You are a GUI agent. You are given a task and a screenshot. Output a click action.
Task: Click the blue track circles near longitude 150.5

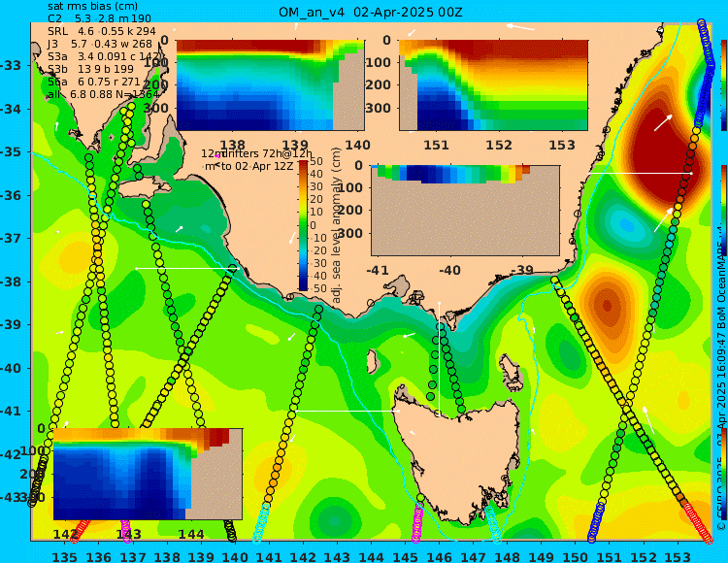596,522
